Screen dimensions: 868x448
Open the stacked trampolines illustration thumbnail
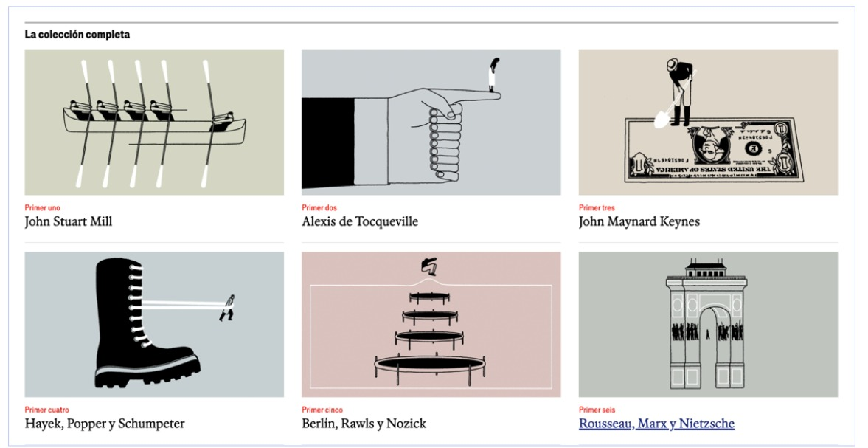[431, 325]
